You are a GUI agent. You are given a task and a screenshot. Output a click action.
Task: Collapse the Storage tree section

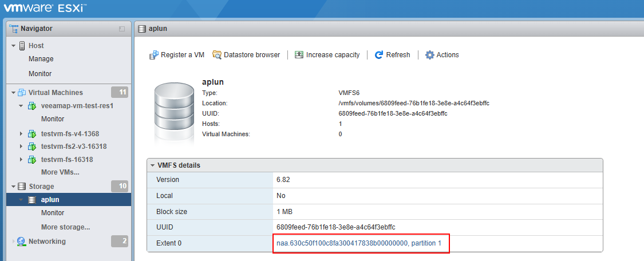click(x=14, y=187)
